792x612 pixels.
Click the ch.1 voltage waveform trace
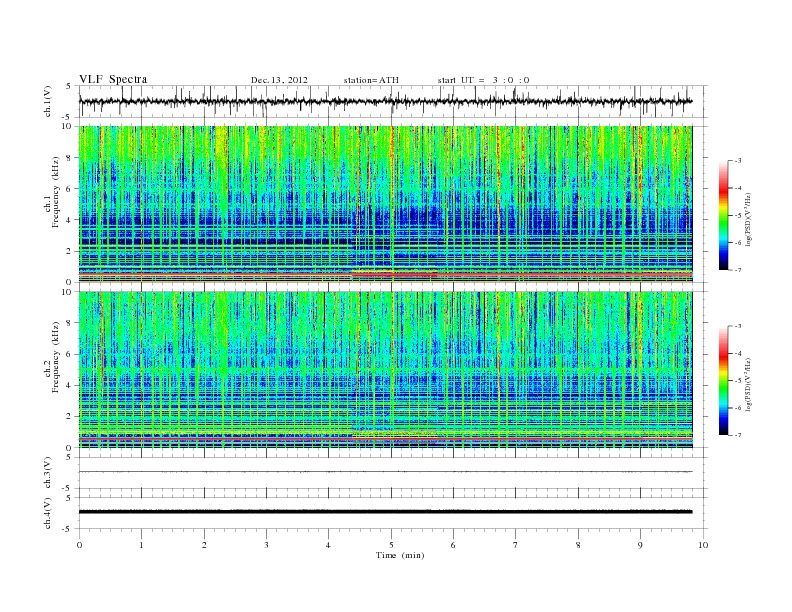point(385,101)
